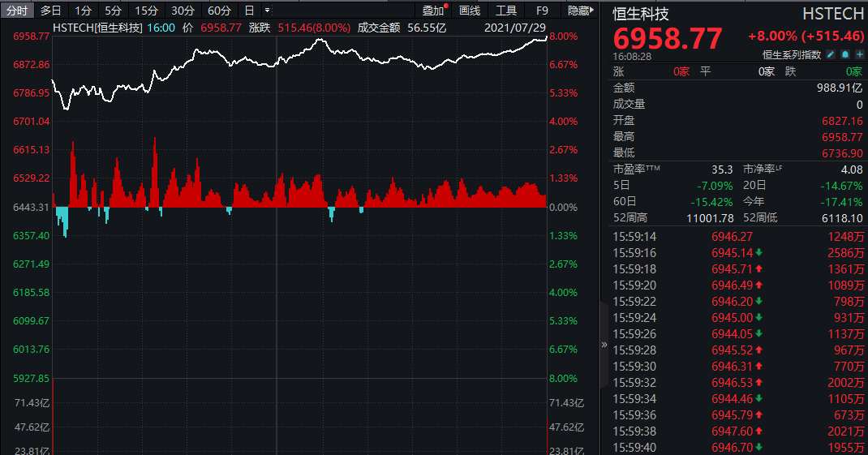868x455 pixels.
Task: Add HSTECH to watchlist with plus icon
Action: tap(860, 54)
